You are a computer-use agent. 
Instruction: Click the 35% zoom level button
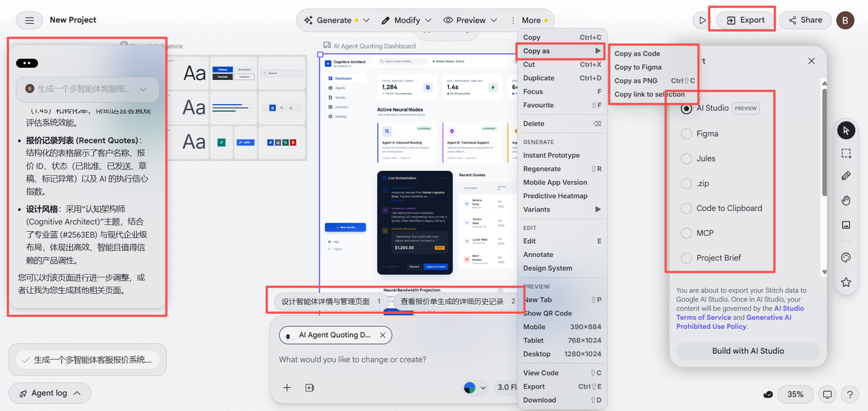[796, 394]
